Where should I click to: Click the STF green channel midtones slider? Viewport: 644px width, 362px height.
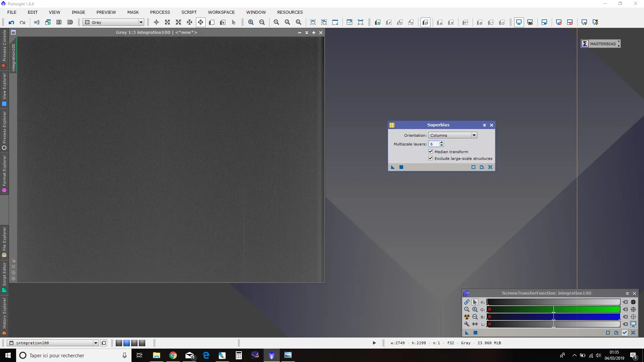[x=553, y=309]
